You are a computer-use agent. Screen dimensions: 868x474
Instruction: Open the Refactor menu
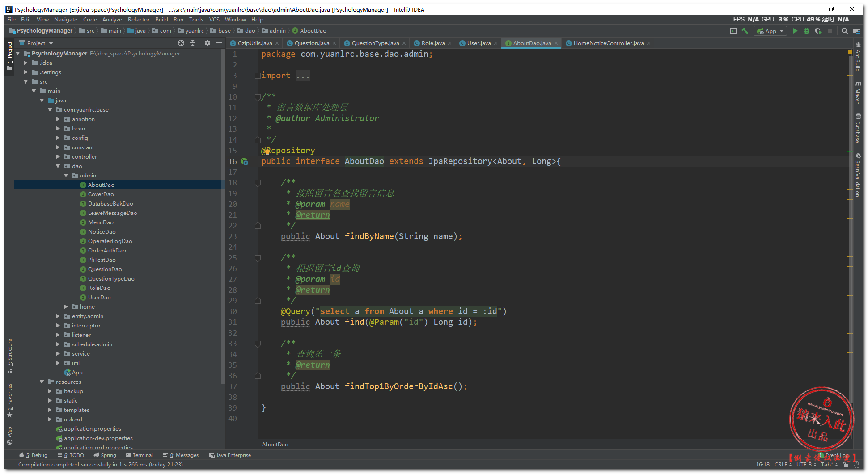tap(139, 20)
